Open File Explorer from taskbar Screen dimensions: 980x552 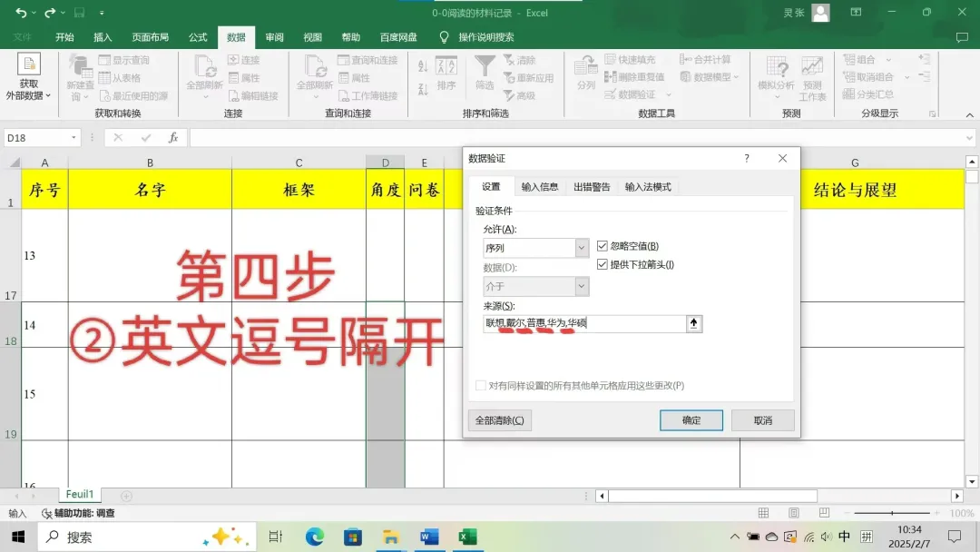(390, 537)
